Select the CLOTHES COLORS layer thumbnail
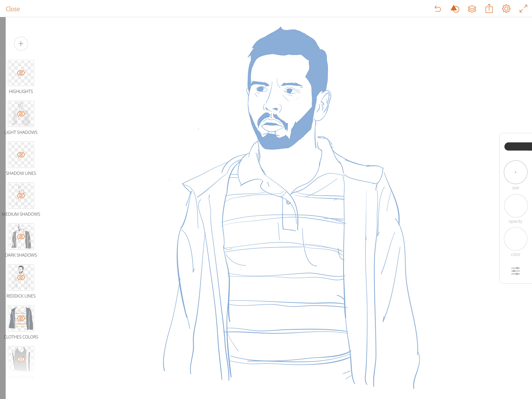The width and height of the screenshot is (532, 399). click(x=21, y=318)
